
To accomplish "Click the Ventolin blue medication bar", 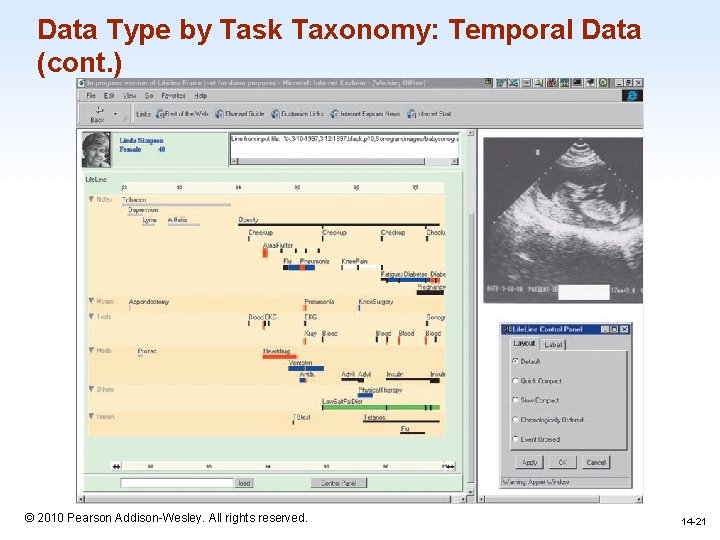I will pos(306,368).
